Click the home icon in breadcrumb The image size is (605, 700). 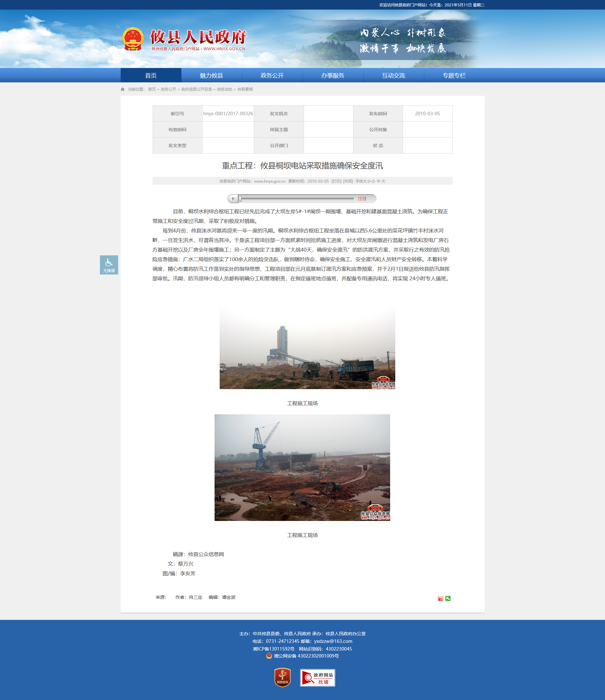click(123, 89)
